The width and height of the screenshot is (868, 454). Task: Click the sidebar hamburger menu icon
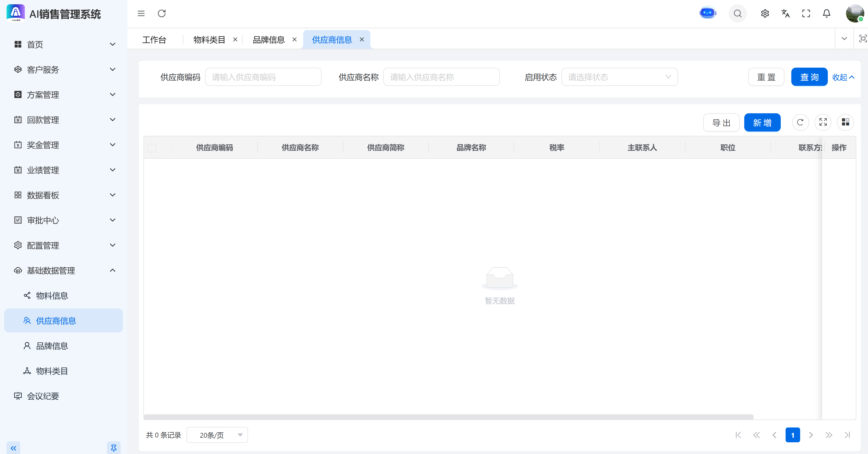[x=141, y=13]
